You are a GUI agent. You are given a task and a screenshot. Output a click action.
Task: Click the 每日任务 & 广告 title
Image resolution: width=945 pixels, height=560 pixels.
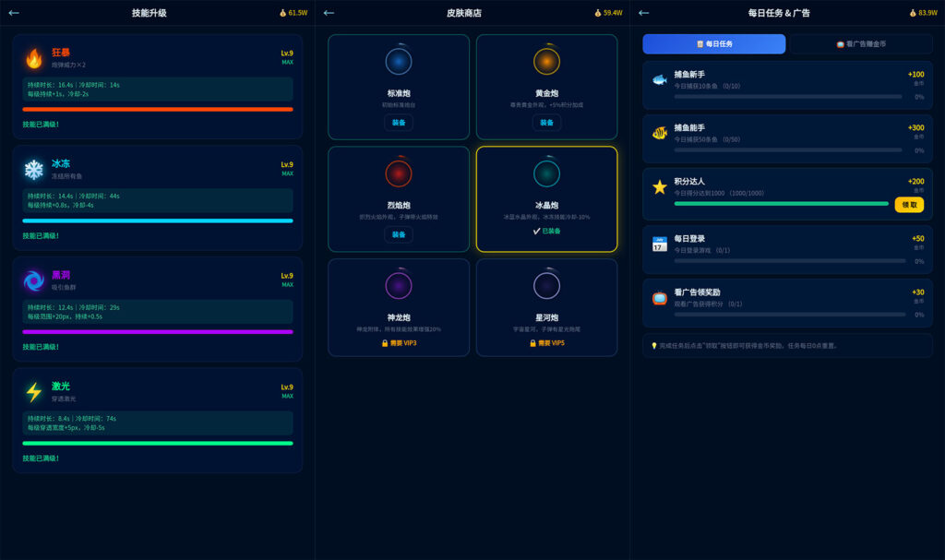779,13
